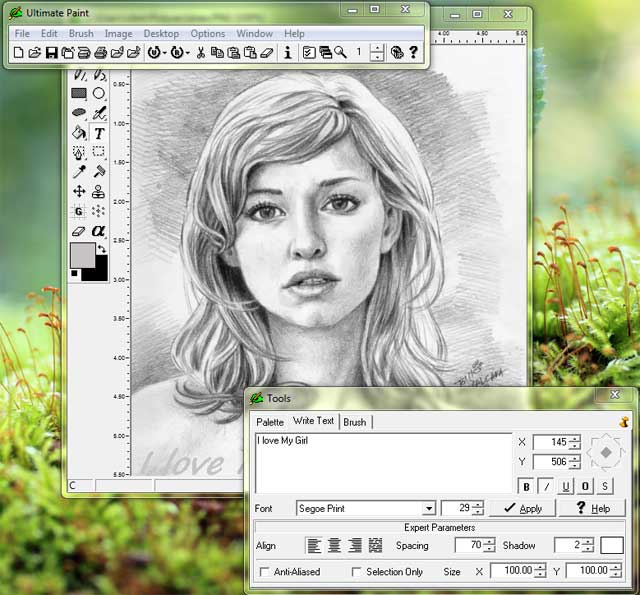Open the Redo dropdown arrow
This screenshot has height=595, width=640.
[x=187, y=53]
